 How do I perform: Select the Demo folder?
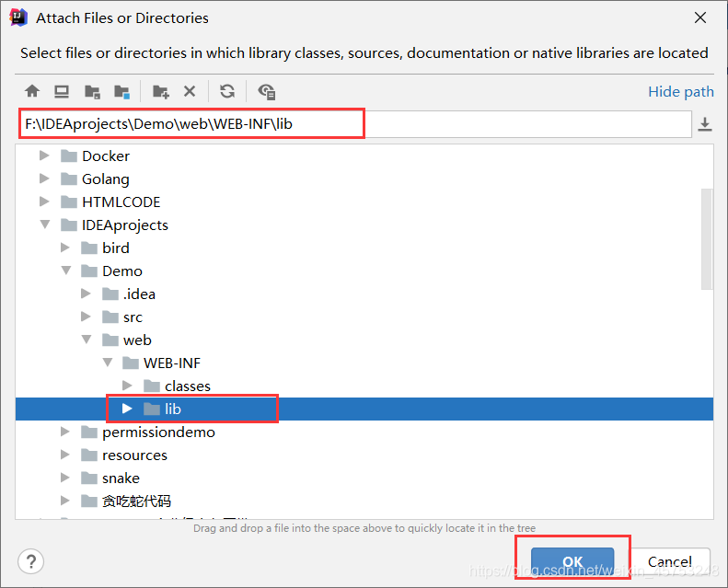[111, 271]
